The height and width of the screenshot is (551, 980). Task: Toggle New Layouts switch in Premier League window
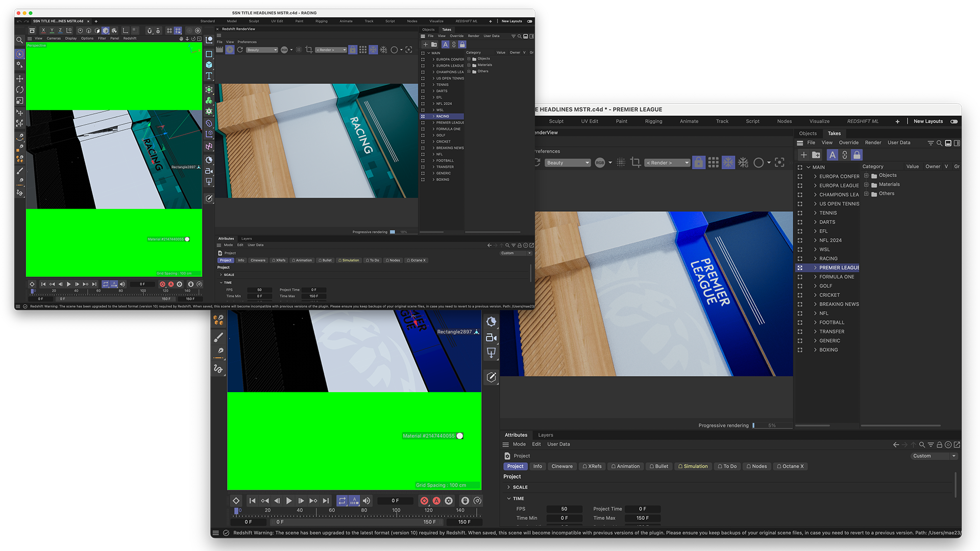click(953, 121)
